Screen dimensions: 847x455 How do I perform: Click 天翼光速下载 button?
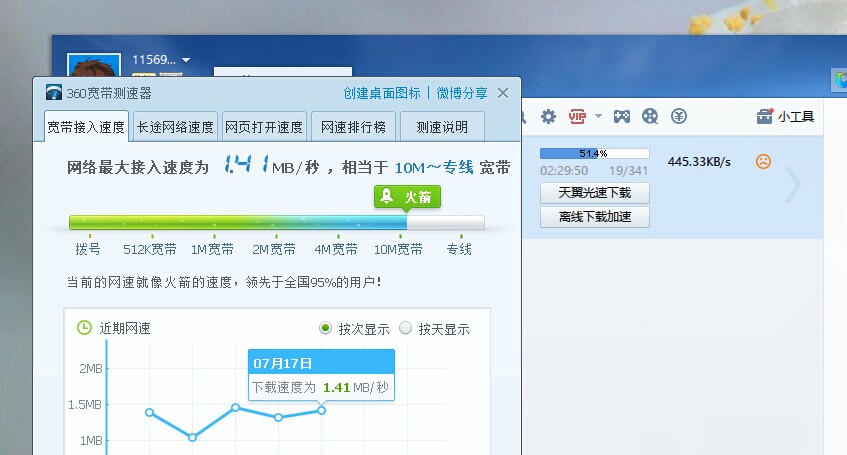tap(595, 193)
